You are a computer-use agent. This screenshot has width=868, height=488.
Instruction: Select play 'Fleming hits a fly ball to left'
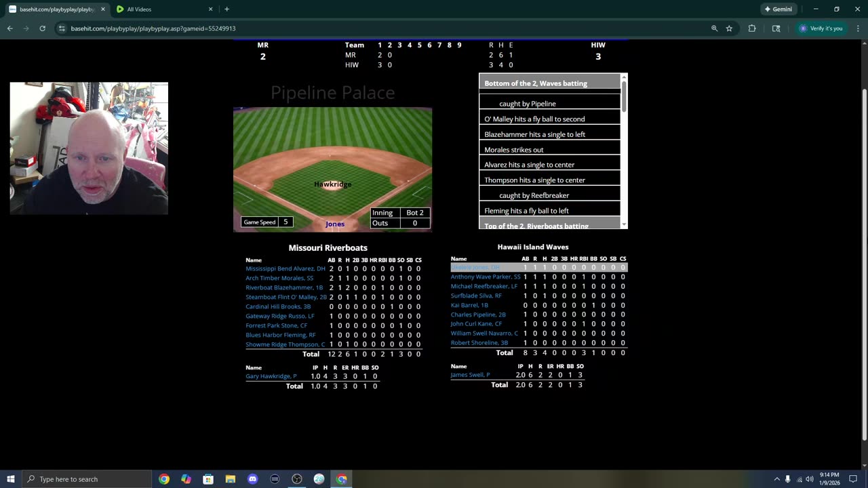pyautogui.click(x=549, y=211)
